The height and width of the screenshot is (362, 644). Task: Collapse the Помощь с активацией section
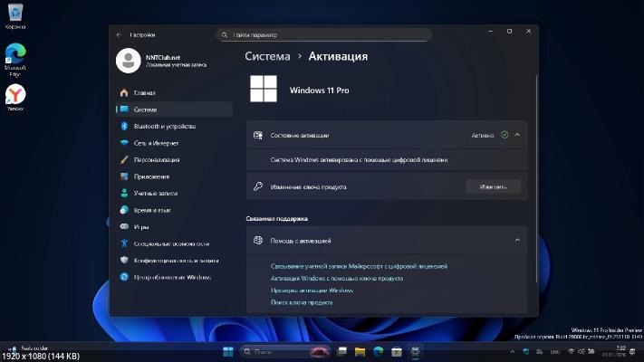[517, 241]
